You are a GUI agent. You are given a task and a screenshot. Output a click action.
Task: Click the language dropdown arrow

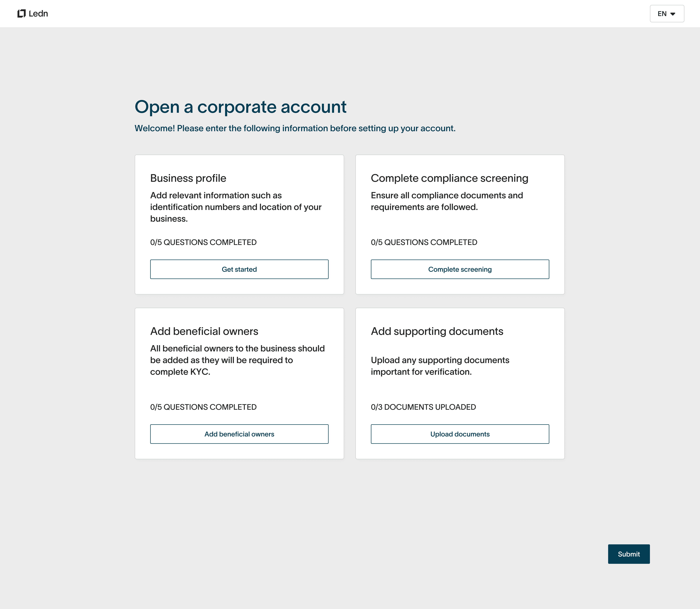(673, 14)
